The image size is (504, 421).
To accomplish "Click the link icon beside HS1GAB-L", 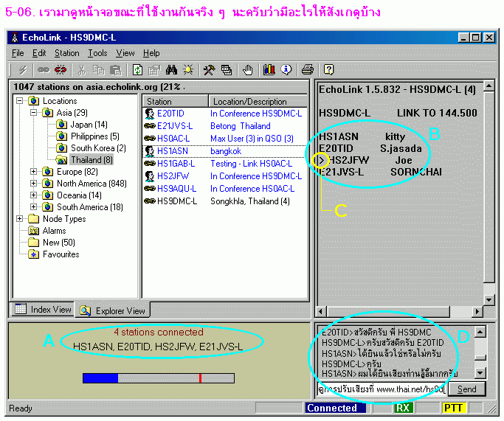I will (150, 164).
